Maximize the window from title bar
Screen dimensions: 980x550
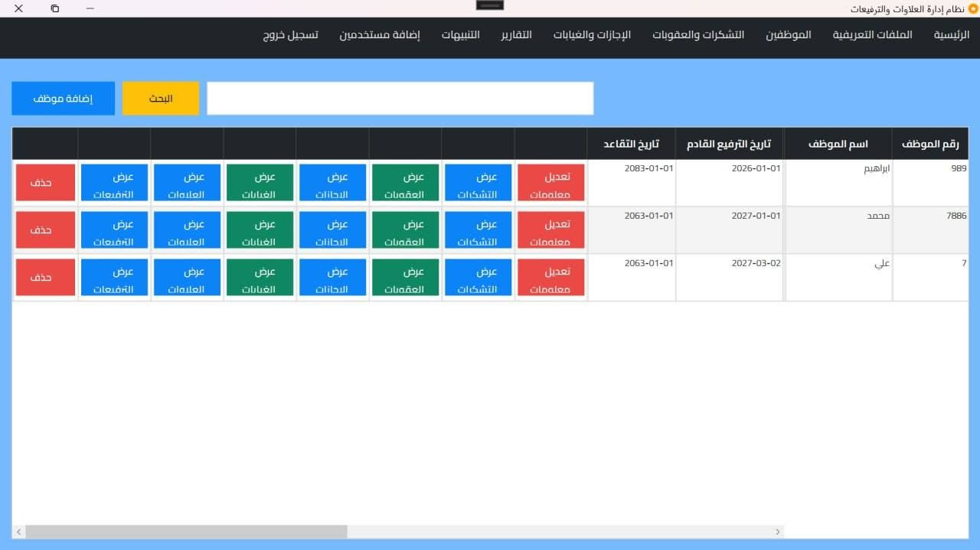pyautogui.click(x=54, y=8)
